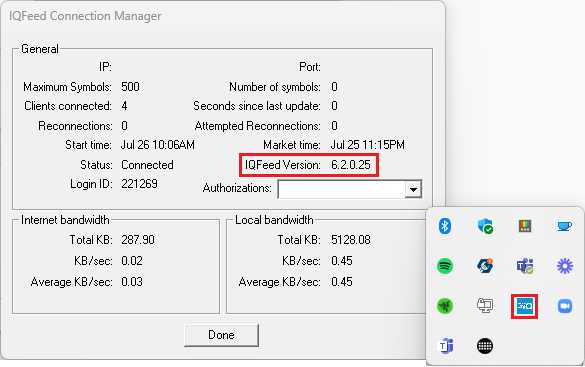Open the Zoom camera tray icon
This screenshot has height=367, width=585.
tap(564, 306)
